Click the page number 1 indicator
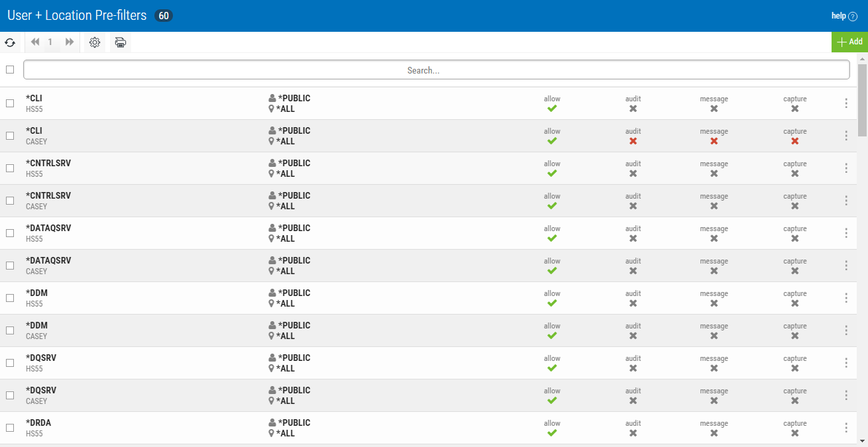This screenshot has width=868, height=447. (x=50, y=42)
